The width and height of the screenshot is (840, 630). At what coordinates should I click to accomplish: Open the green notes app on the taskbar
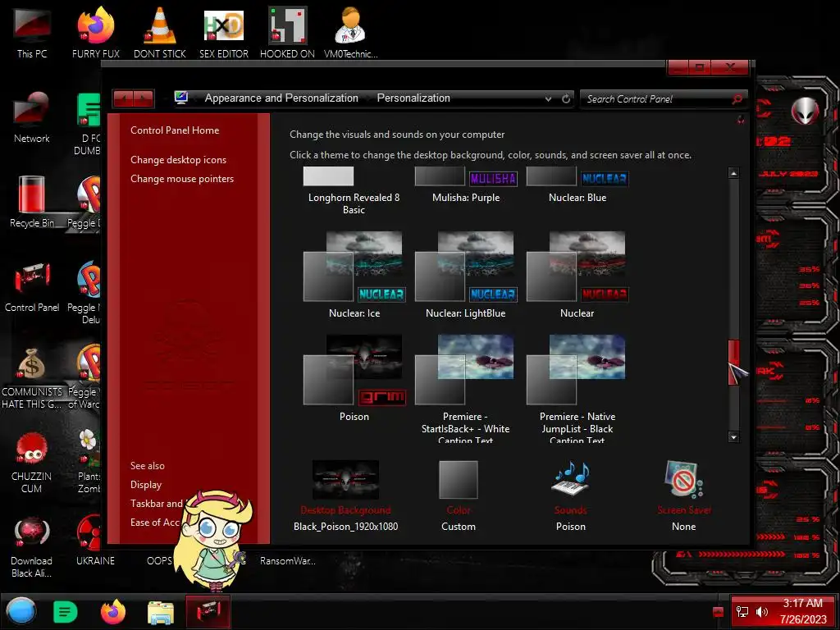[66, 611]
